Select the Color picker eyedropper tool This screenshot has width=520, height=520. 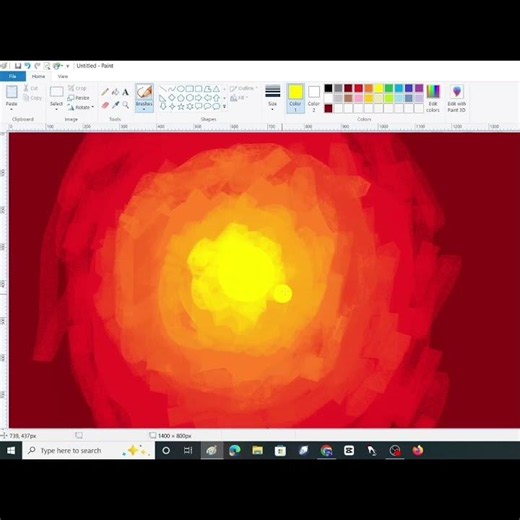point(115,105)
